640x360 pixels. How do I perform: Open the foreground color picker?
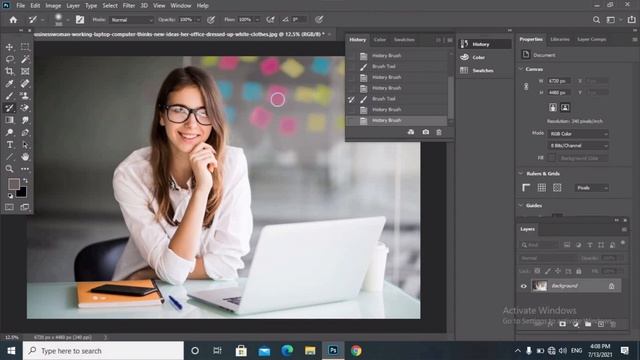tap(13, 184)
